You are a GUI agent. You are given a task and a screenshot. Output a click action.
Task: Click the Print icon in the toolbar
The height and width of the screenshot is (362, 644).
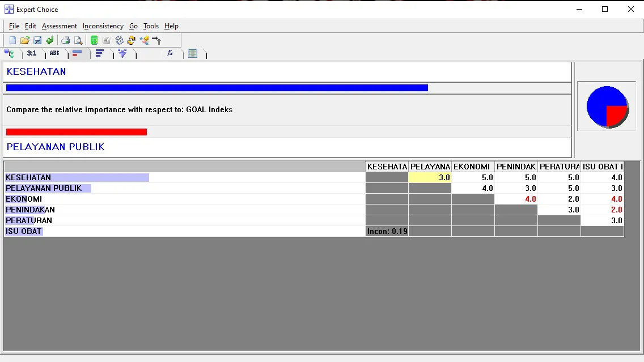pos(65,40)
